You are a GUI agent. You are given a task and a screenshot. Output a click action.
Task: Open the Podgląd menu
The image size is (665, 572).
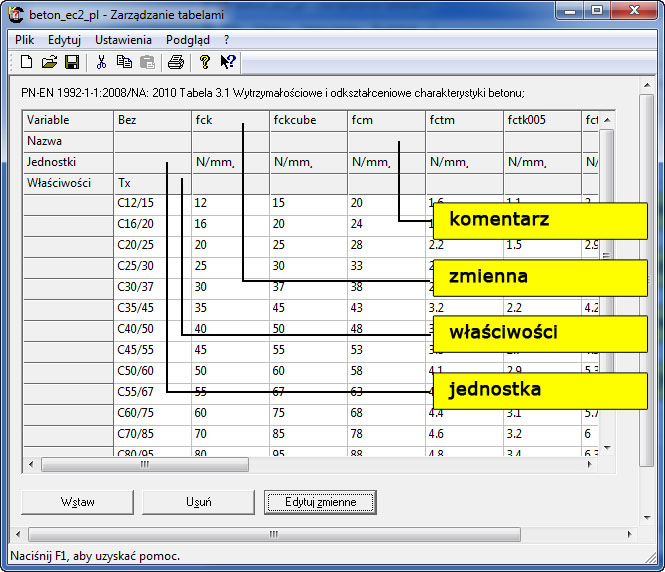point(187,40)
